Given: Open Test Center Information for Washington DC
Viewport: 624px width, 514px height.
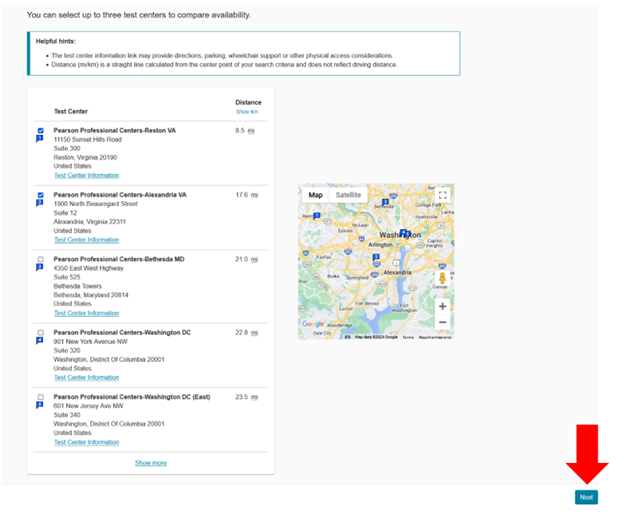Looking at the screenshot, I should tap(87, 378).
